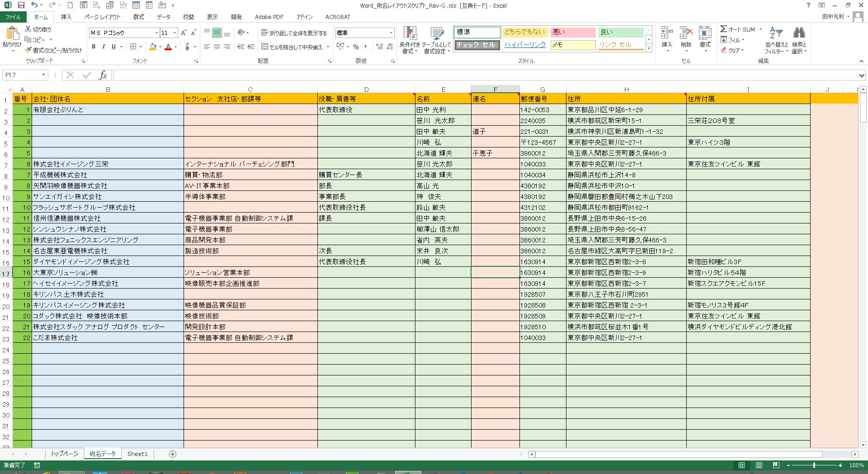Open the ページ レイアウト ribbon tab

point(103,17)
